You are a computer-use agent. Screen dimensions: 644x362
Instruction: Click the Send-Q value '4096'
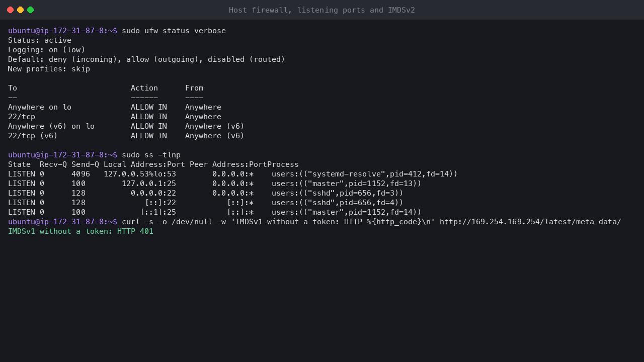click(x=80, y=174)
